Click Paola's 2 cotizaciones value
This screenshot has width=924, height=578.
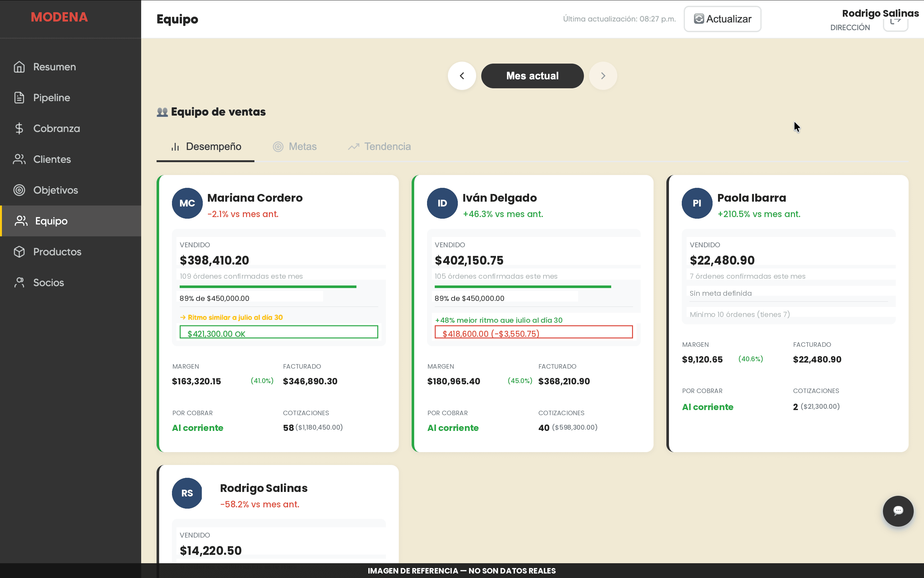795,407
